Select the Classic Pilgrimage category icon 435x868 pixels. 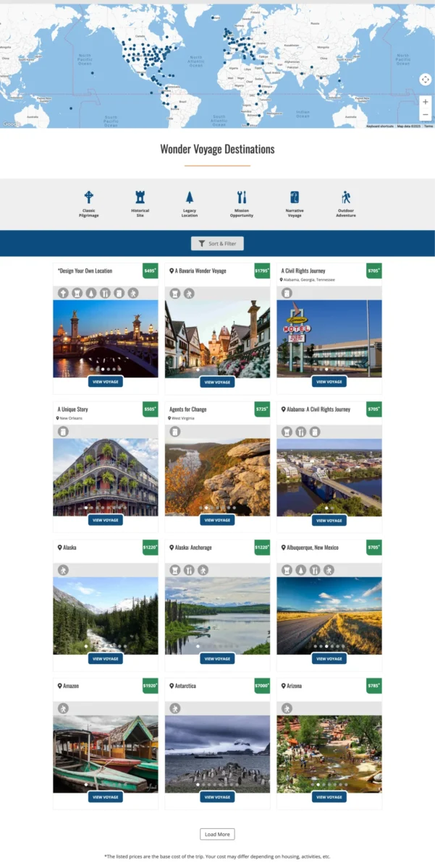89,197
